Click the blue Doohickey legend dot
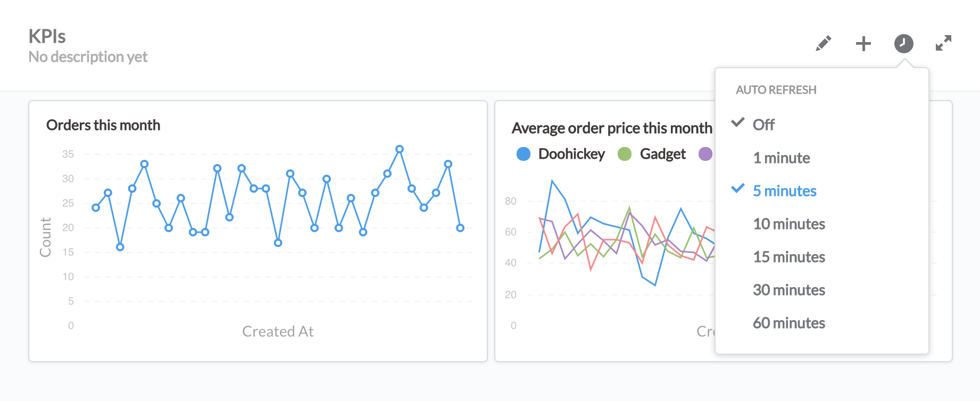The height and width of the screenshot is (401, 980). coord(524,154)
